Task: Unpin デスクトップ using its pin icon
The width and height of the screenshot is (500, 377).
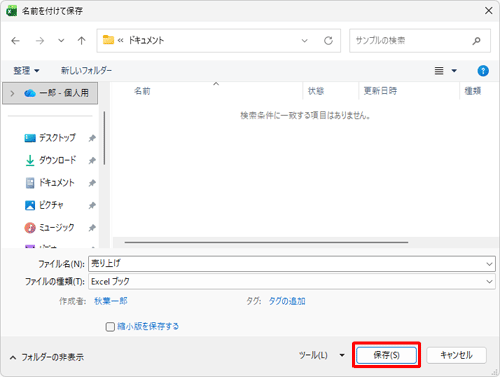Action: coord(92,138)
